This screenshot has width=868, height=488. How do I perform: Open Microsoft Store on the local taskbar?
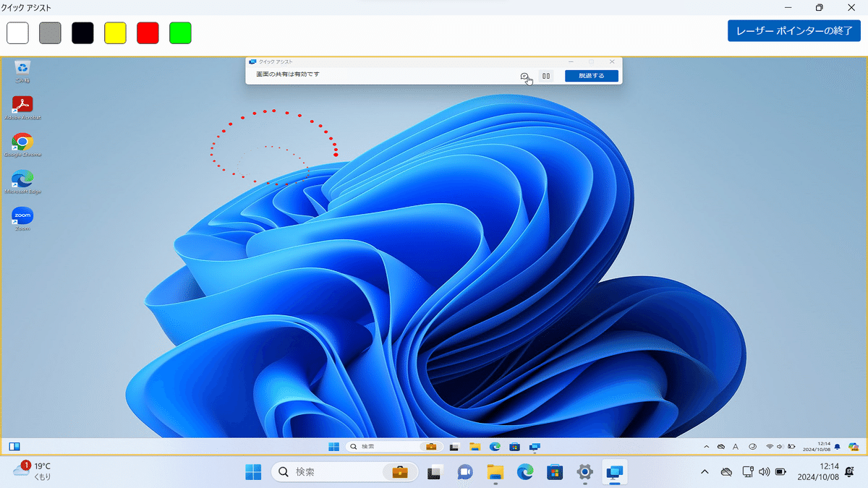point(555,472)
